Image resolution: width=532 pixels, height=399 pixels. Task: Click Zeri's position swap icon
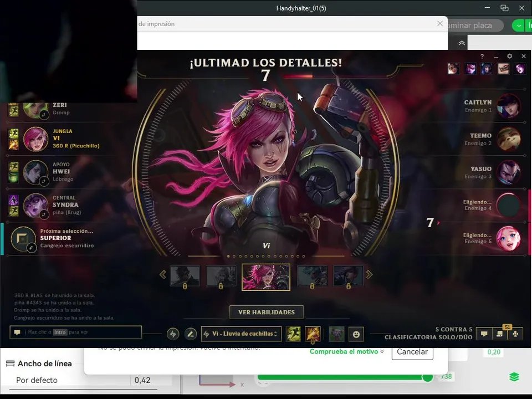click(44, 115)
